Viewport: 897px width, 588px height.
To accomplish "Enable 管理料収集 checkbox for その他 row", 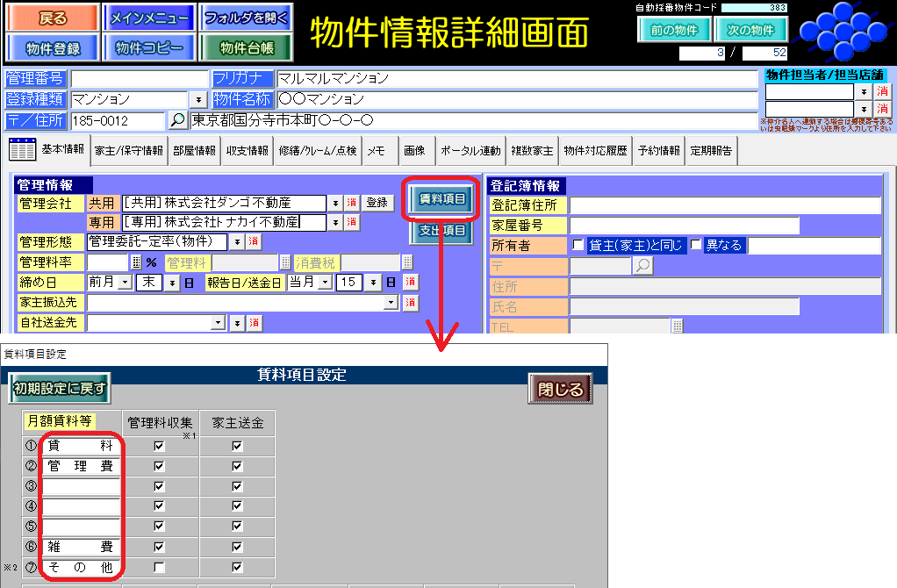I will 159,567.
